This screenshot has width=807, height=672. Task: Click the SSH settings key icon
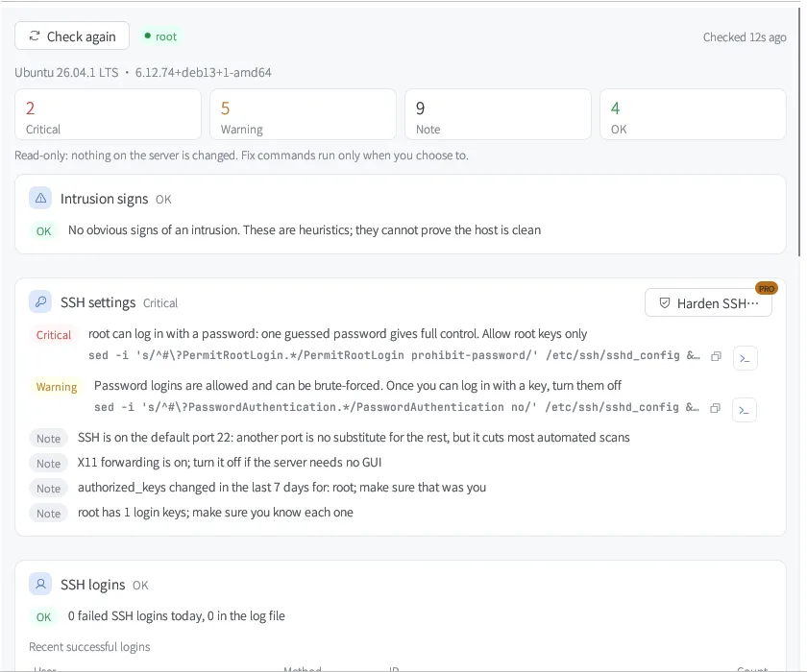coord(40,301)
